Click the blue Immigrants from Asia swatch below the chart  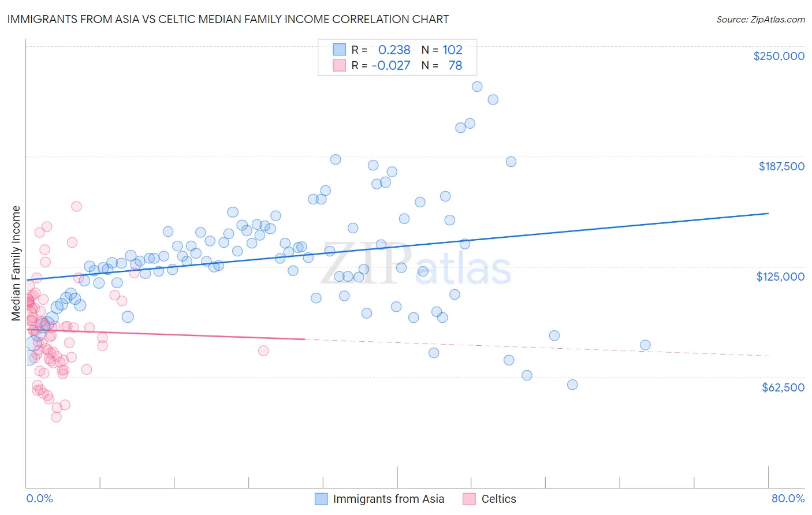point(321,499)
